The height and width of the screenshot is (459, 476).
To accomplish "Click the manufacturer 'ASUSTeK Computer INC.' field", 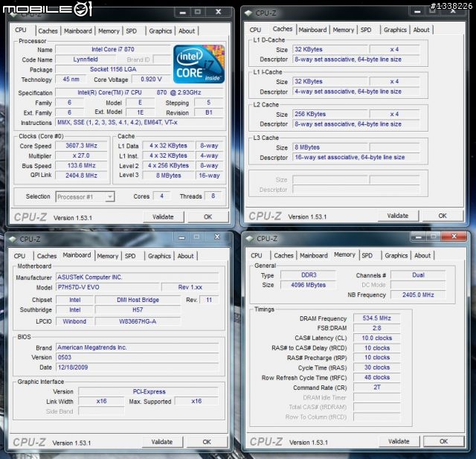I will (x=137, y=277).
